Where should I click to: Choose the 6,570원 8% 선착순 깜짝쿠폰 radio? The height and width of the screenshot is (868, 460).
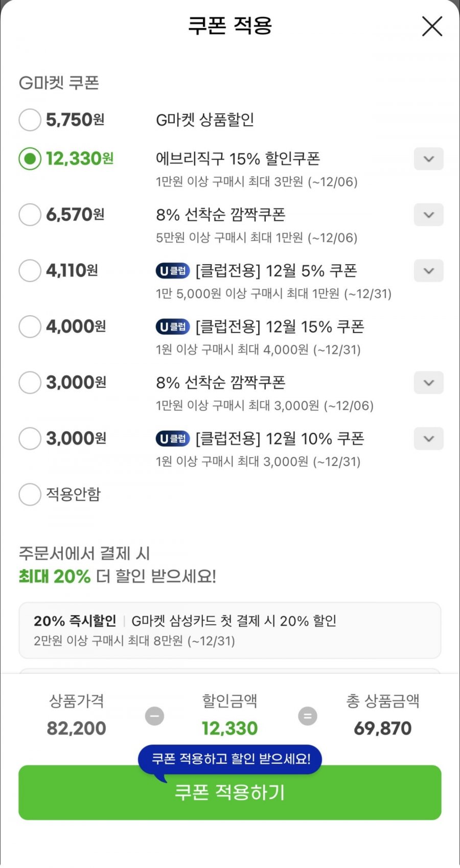(x=30, y=215)
